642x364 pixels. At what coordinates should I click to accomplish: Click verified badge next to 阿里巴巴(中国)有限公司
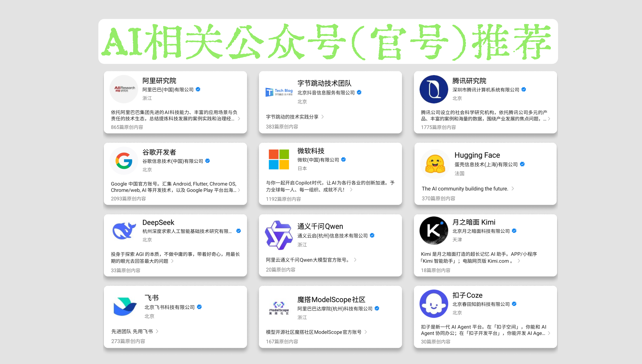pyautogui.click(x=198, y=89)
